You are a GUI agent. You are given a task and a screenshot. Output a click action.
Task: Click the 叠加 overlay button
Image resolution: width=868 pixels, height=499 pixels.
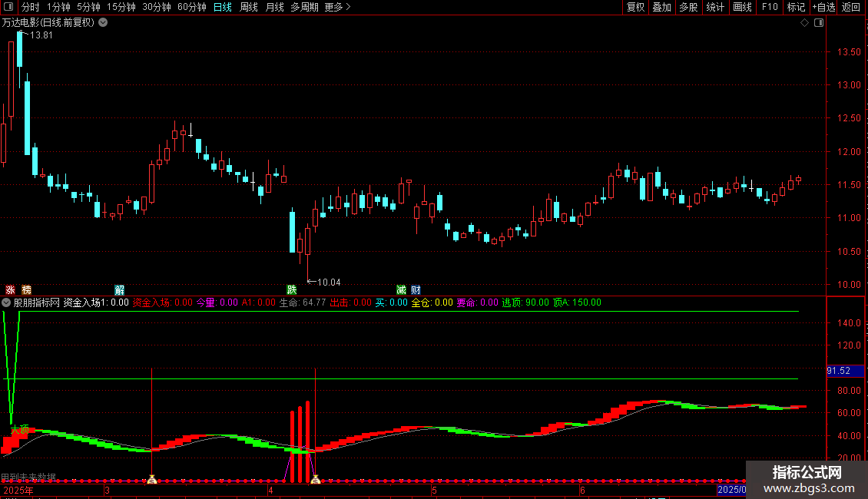(661, 7)
